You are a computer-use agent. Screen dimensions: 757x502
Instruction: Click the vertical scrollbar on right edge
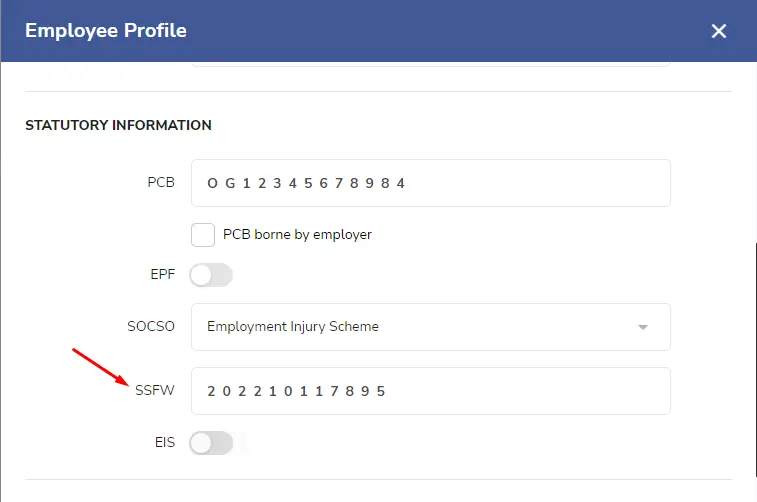coord(755,360)
